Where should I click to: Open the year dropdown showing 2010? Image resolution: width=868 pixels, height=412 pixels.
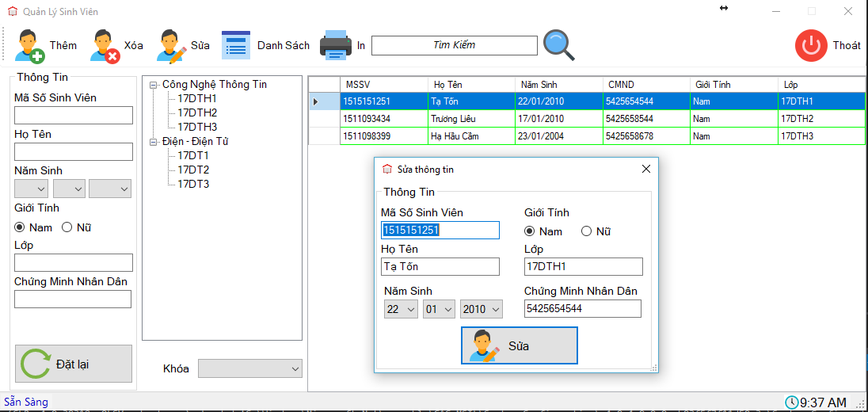click(482, 309)
